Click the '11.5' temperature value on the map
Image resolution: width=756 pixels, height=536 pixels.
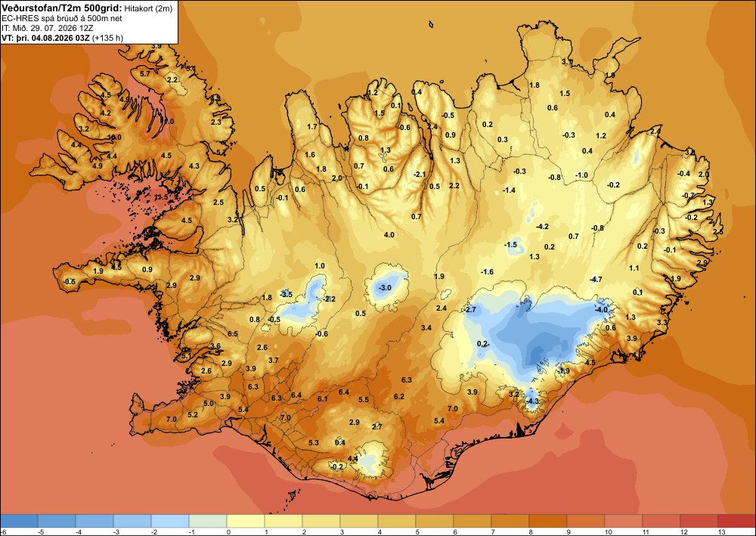point(161,197)
